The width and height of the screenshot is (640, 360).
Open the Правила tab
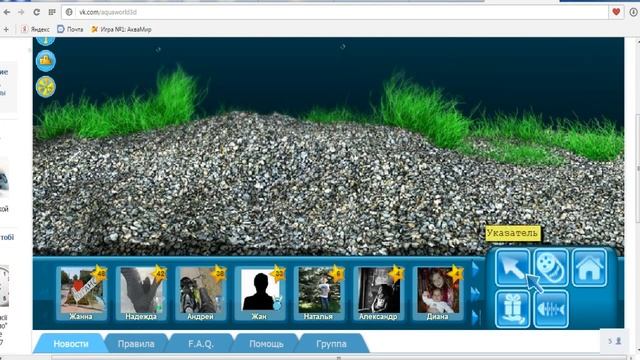[136, 344]
